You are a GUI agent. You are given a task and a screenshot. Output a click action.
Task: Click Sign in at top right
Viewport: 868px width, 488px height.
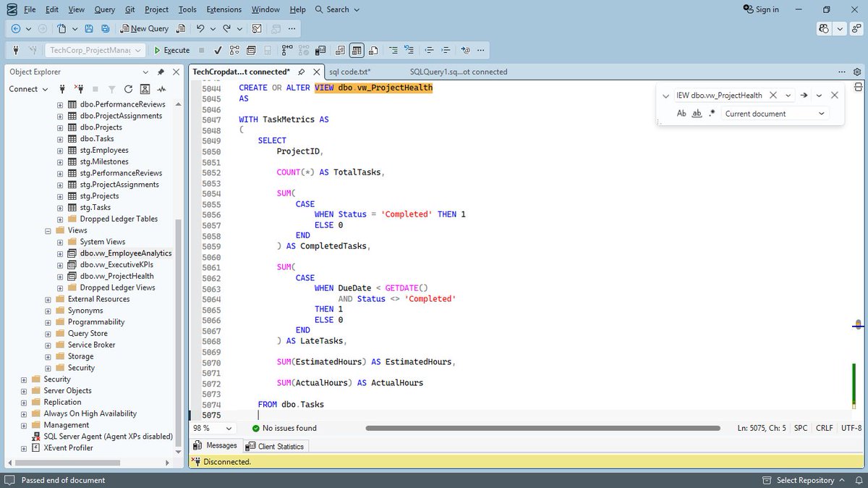(761, 9)
